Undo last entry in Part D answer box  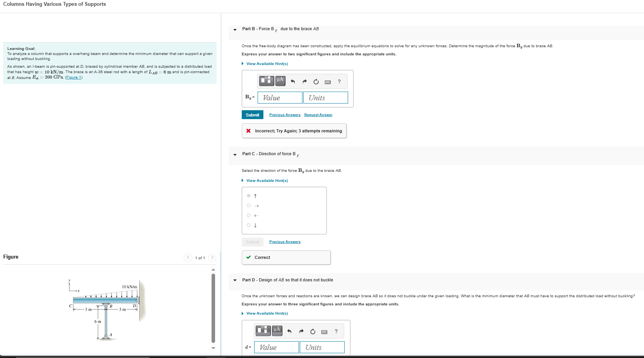(289, 331)
